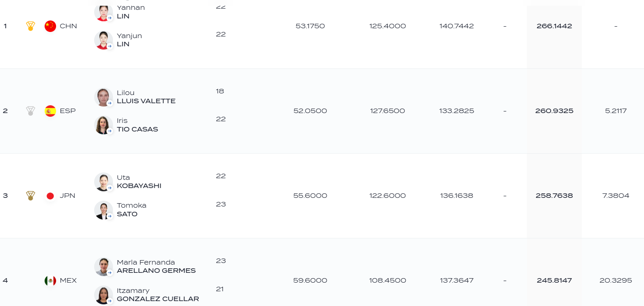Click Japan's point gap 7.3804
The height and width of the screenshot is (306, 644).
(x=616, y=196)
